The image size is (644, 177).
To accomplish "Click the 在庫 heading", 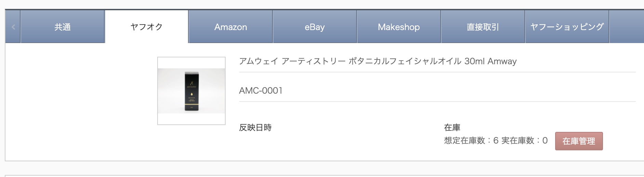I will (x=452, y=128).
